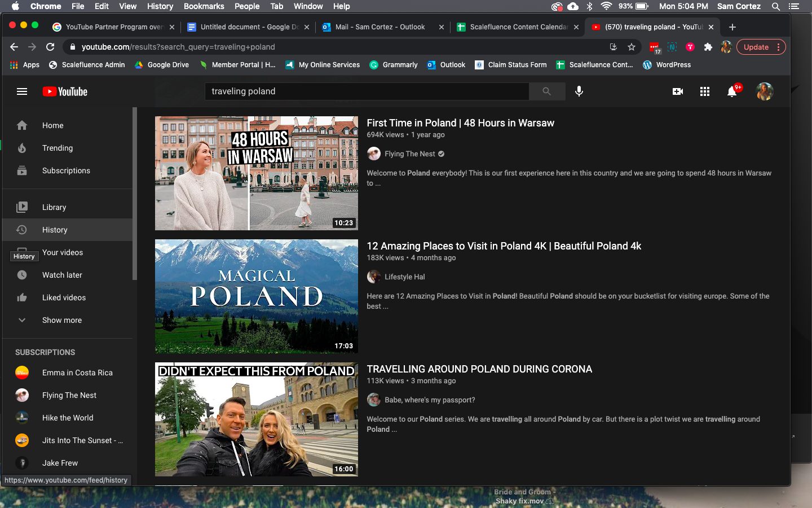Open Watch later in sidebar
Viewport: 812px width, 508px height.
pos(68,275)
